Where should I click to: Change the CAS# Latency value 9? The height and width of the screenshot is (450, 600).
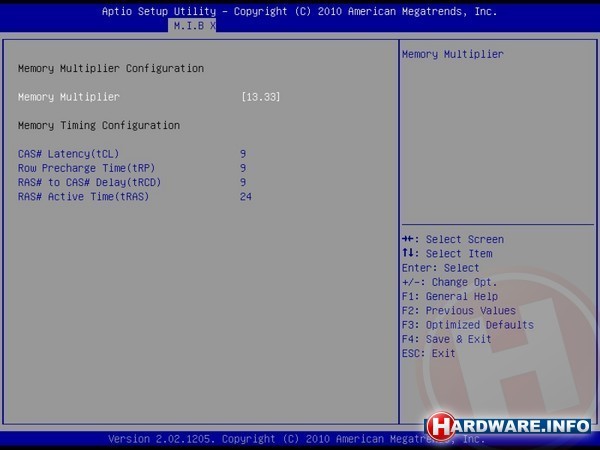(x=243, y=154)
